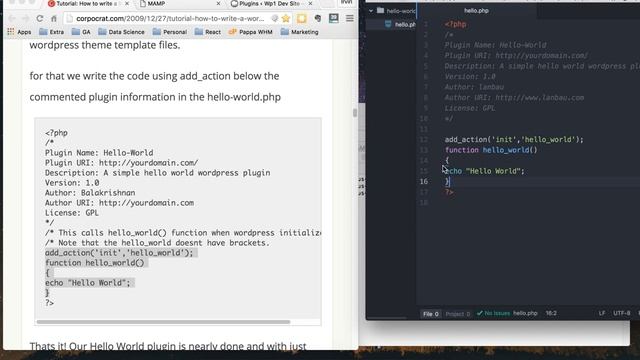
Task: Click the browser forward arrow
Action: pos(25,18)
